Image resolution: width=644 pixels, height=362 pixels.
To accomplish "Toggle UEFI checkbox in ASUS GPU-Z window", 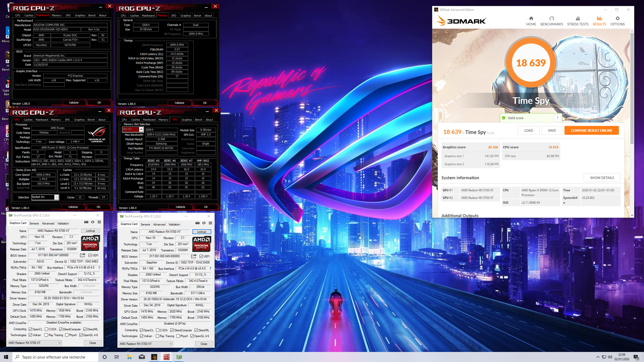I will point(90,255).
